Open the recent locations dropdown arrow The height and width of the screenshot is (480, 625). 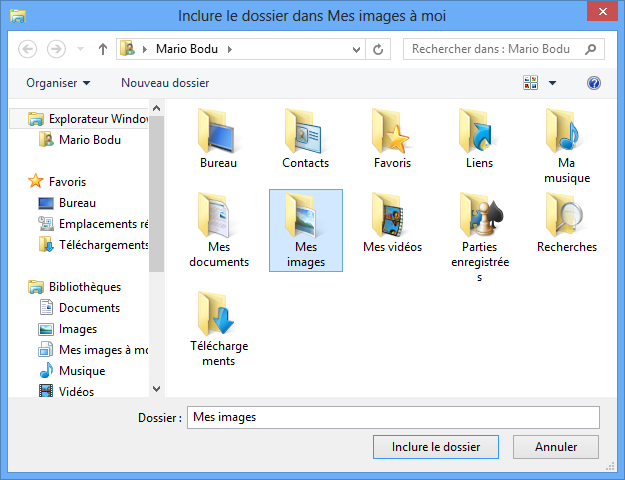click(x=81, y=49)
